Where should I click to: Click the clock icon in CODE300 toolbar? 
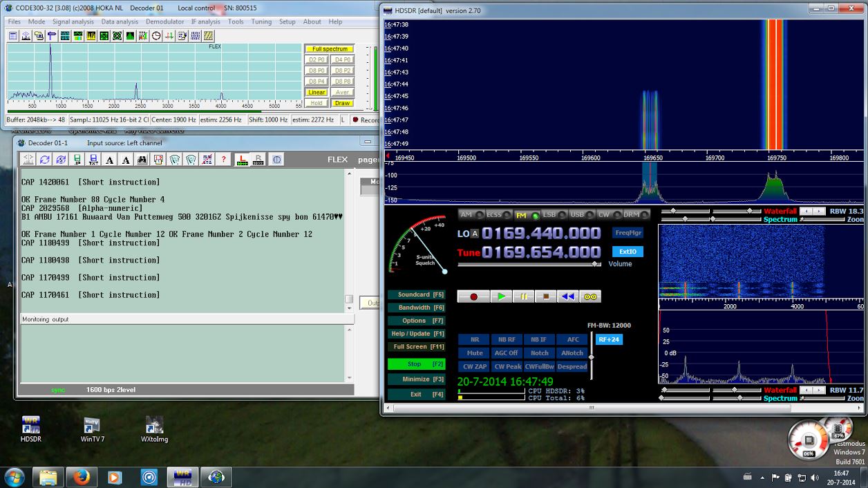click(156, 36)
